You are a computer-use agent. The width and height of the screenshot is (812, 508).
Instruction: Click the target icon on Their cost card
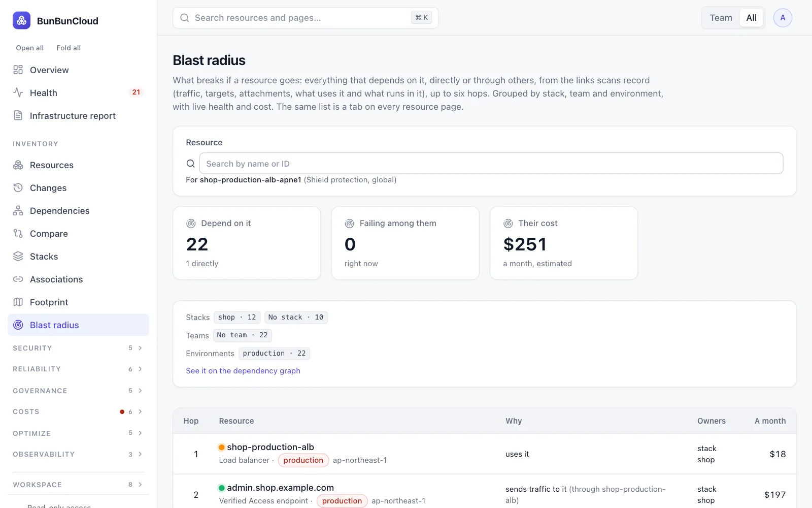coord(508,224)
